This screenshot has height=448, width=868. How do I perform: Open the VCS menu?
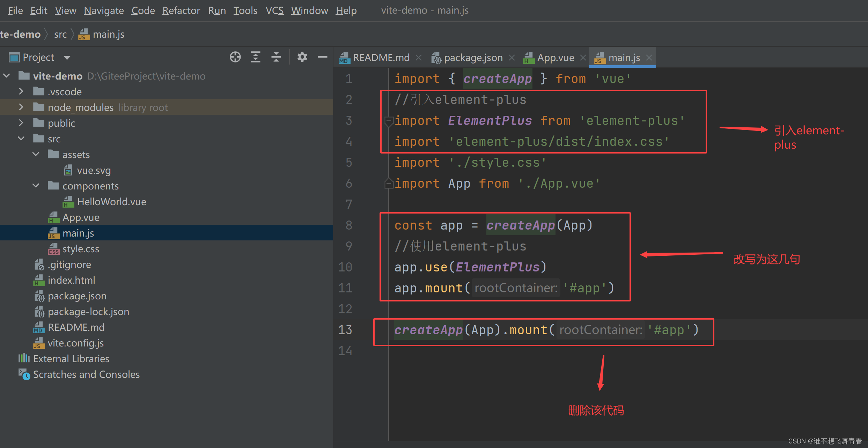(274, 10)
